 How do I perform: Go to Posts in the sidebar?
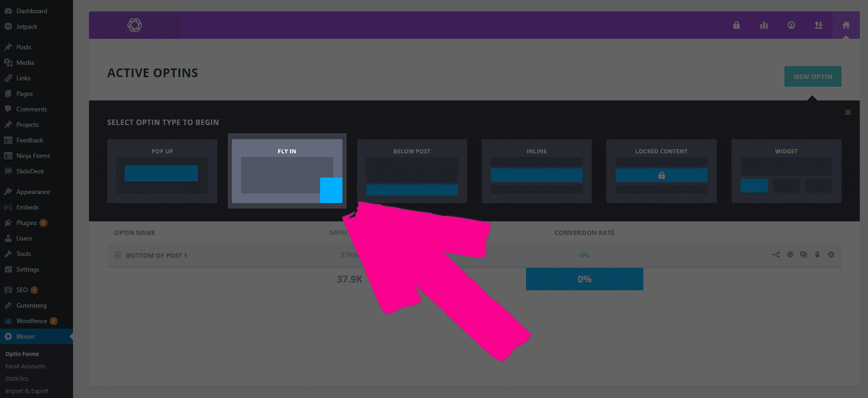click(x=37, y=47)
